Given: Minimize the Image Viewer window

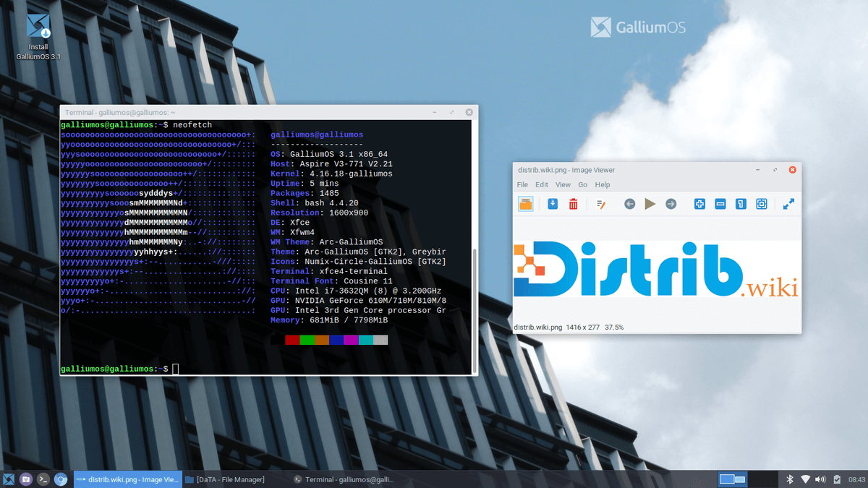Looking at the screenshot, I should tap(757, 170).
